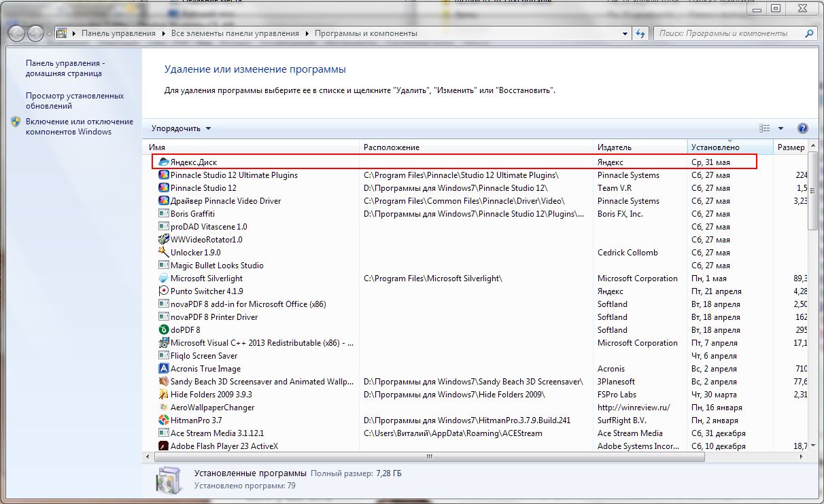The height and width of the screenshot is (504, 824).
Task: Click the publisher Cedrick Collomb cell
Action: [628, 253]
